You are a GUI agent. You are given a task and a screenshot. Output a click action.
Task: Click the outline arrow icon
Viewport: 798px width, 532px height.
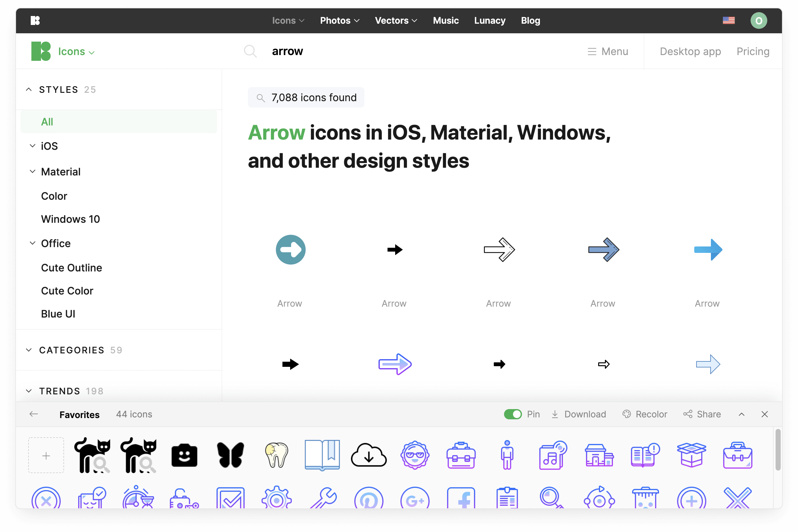pos(498,249)
